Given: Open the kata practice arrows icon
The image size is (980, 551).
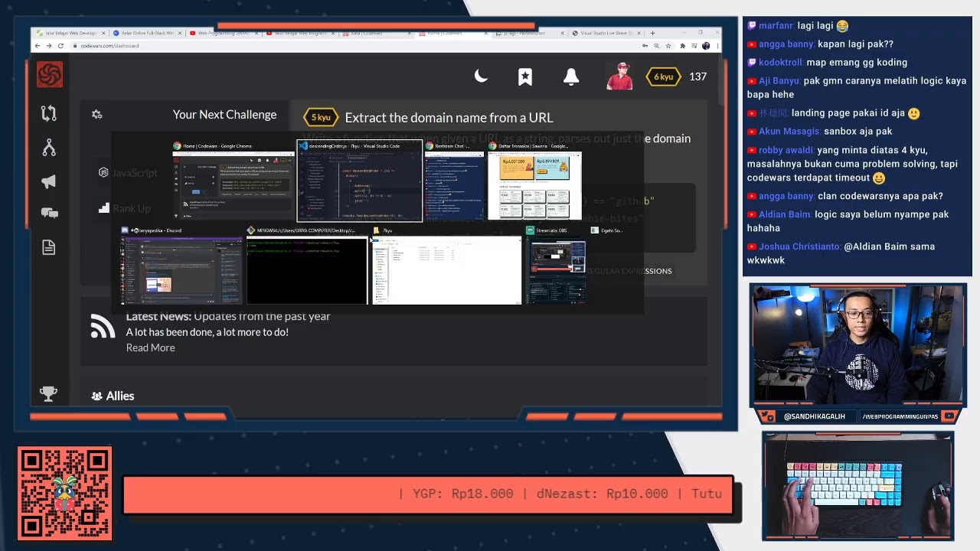Looking at the screenshot, I should pyautogui.click(x=49, y=113).
